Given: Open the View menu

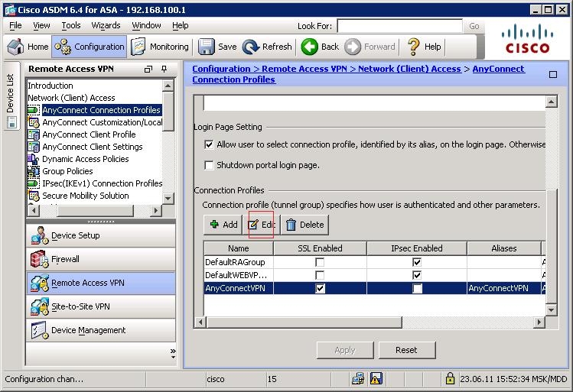Looking at the screenshot, I should click(x=41, y=25).
